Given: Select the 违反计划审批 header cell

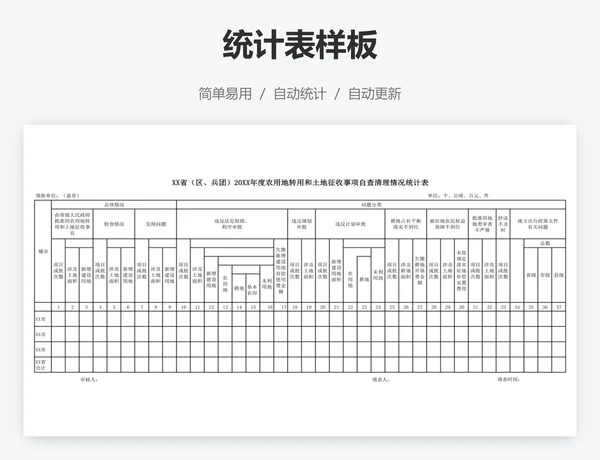Looking at the screenshot, I should (x=337, y=224).
